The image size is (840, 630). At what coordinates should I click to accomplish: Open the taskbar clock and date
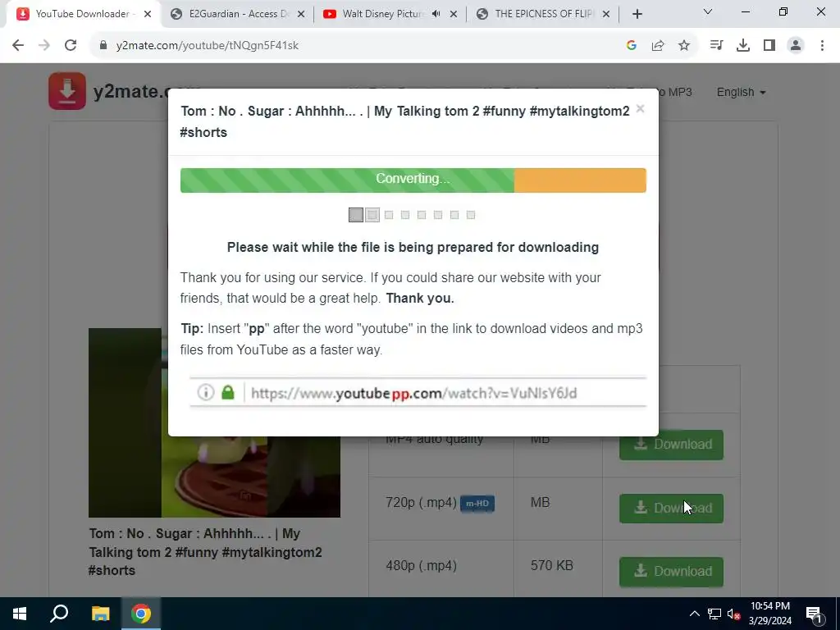(769, 614)
